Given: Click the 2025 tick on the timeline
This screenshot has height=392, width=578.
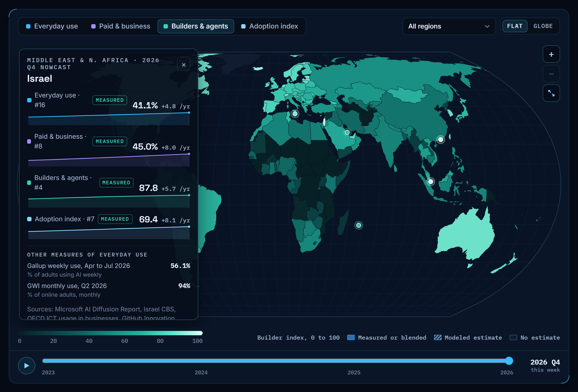Looking at the screenshot, I should coord(354,372).
